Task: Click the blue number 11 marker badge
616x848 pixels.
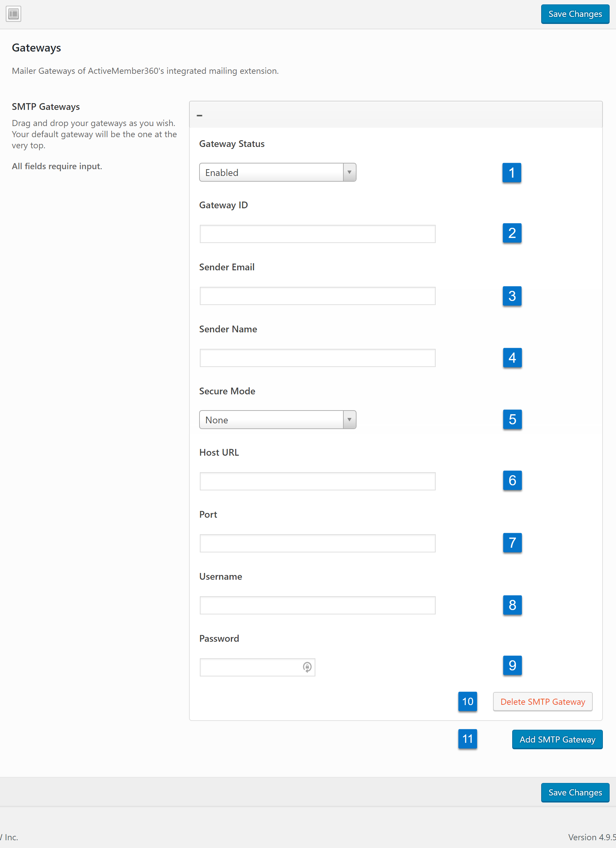Action: click(468, 739)
